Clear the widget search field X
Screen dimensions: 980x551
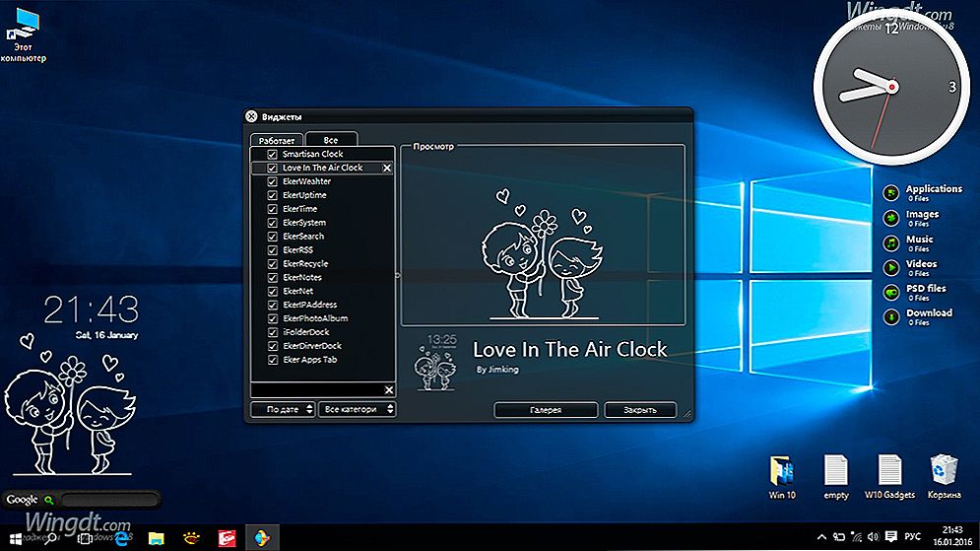(389, 390)
